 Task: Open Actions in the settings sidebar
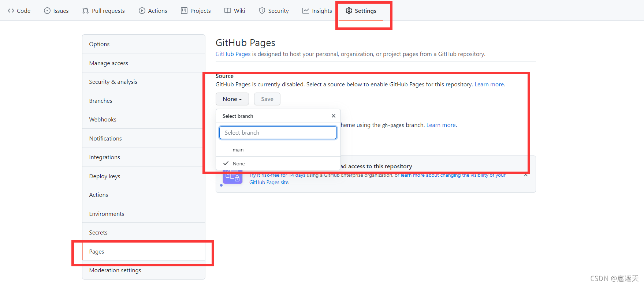click(144, 195)
